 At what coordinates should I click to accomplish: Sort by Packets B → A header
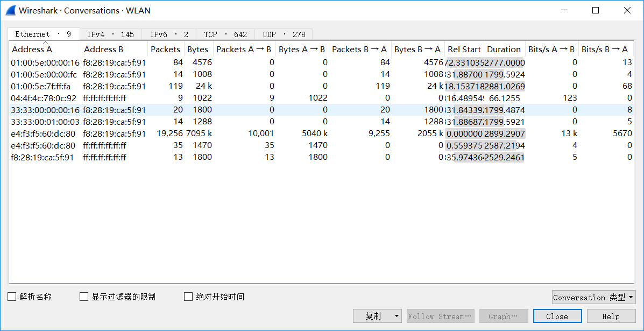click(360, 50)
